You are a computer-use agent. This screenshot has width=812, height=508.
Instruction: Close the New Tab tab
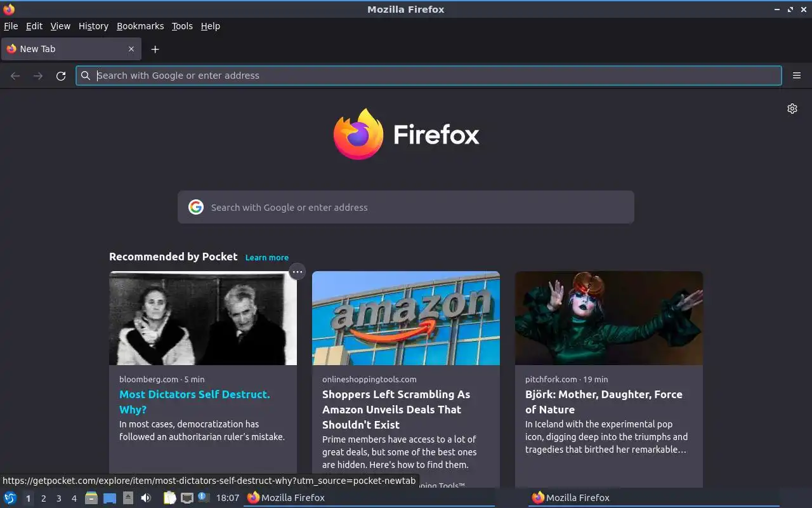pos(131,49)
